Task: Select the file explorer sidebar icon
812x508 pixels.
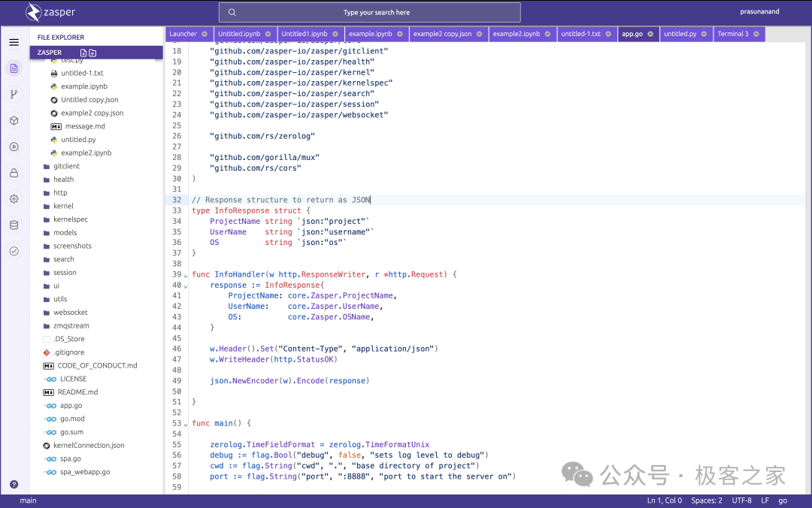Action: pyautogui.click(x=14, y=68)
